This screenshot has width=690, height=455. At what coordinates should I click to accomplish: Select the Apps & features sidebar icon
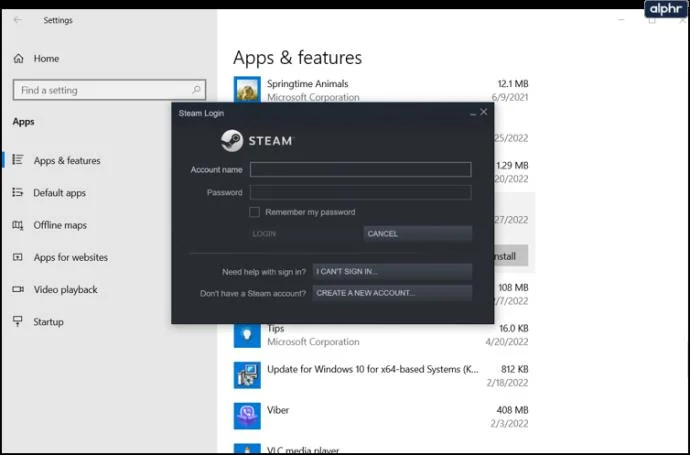tap(18, 160)
